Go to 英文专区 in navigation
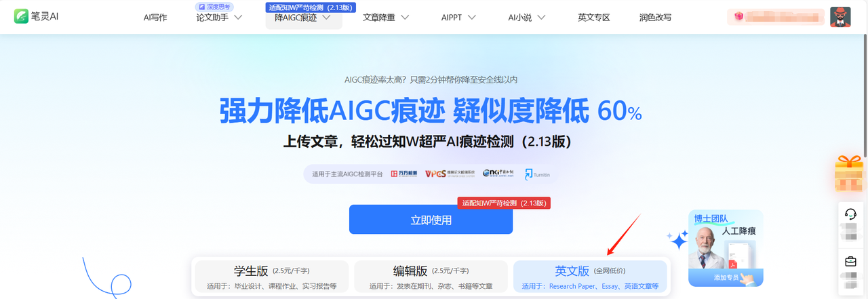Image resolution: width=868 pixels, height=299 pixels. 594,18
